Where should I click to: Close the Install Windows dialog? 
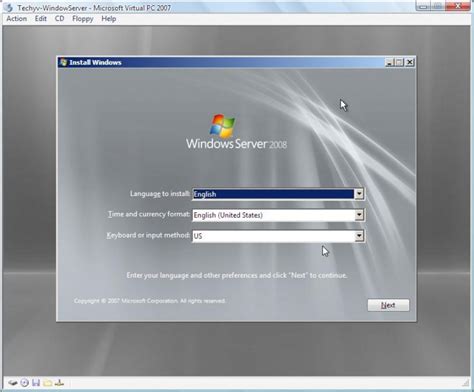tap(410, 62)
